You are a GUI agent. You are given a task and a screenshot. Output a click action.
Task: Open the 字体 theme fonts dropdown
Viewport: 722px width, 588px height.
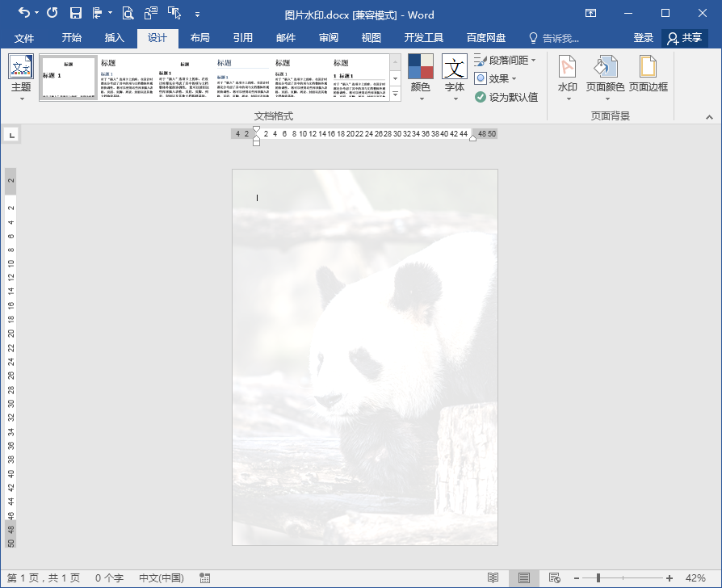click(x=455, y=78)
